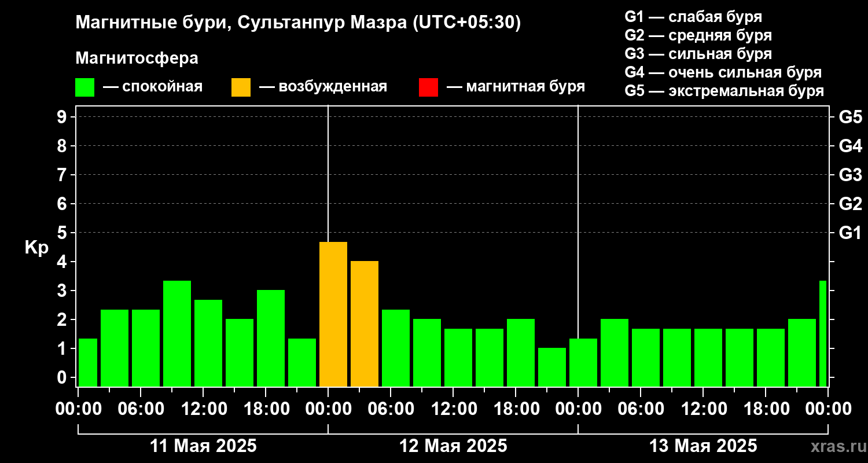
Task: Click the G4 tick label on right axis
Action: pyautogui.click(x=850, y=146)
